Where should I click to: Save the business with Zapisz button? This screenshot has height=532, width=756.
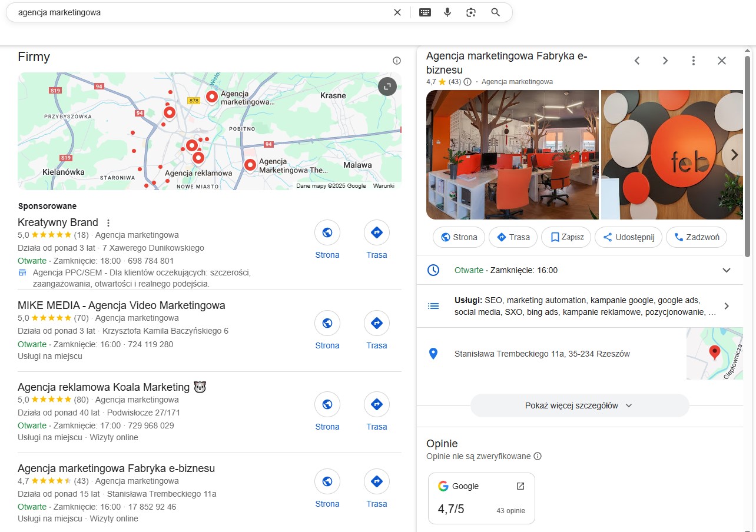pyautogui.click(x=566, y=237)
